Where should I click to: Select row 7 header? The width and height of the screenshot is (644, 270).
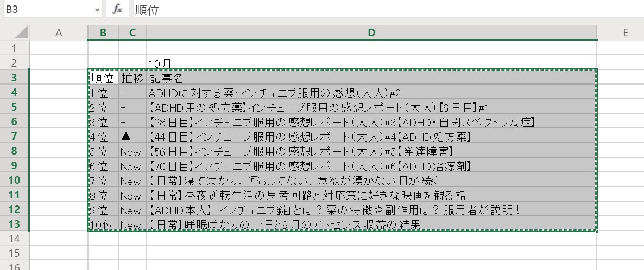coord(15,136)
